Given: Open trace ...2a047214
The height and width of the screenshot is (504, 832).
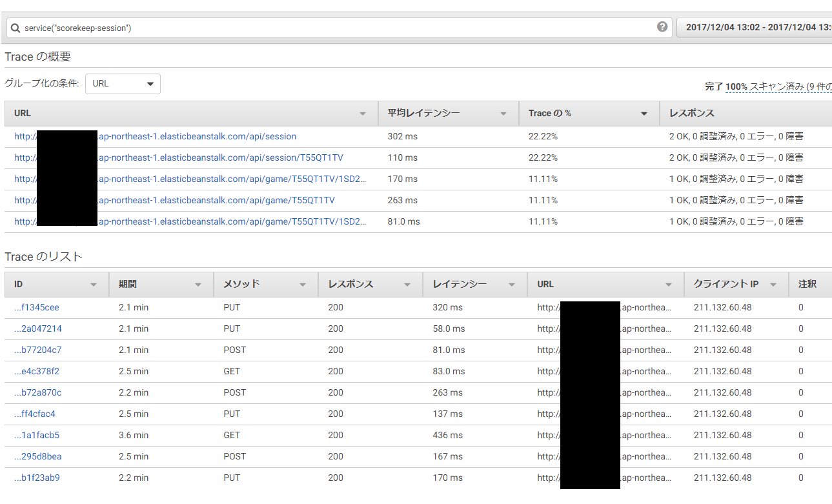Looking at the screenshot, I should 37,328.
